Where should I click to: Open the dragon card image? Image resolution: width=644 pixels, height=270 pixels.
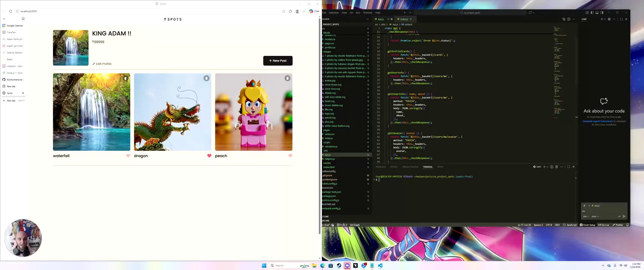click(173, 112)
